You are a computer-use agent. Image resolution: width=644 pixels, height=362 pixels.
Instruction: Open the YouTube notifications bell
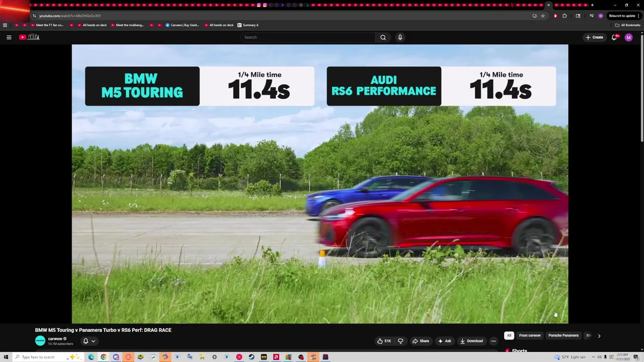tap(614, 37)
